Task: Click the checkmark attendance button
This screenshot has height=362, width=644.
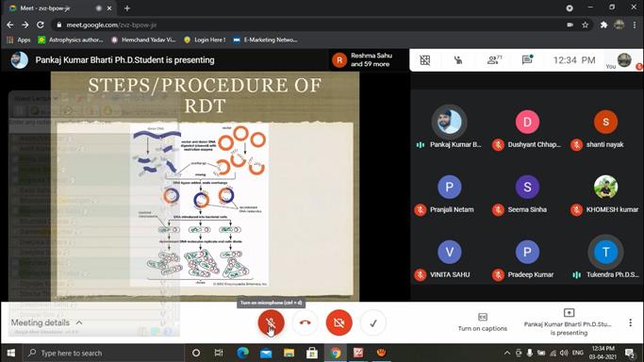Action: point(373,322)
